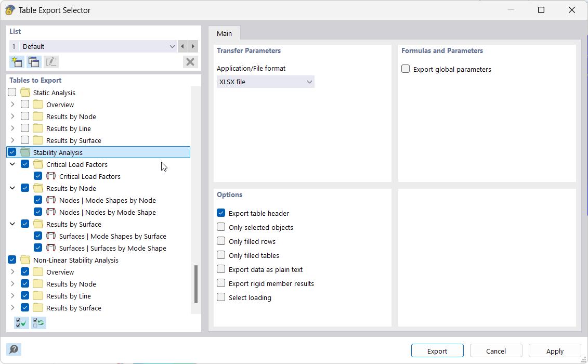Viewport: 588px width, 364px height.
Task: Enable Export global parameters checkbox
Action: click(x=406, y=69)
